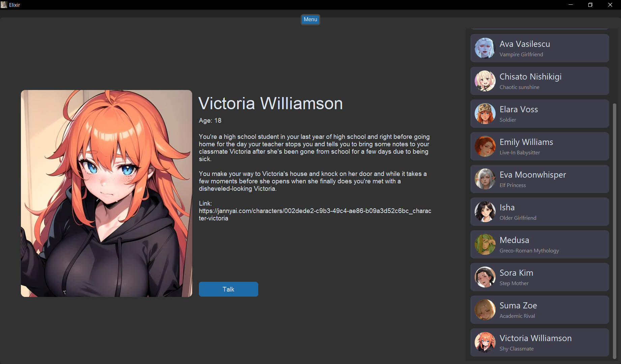
Task: Choose the Elara Voss name text
Action: [x=519, y=109]
